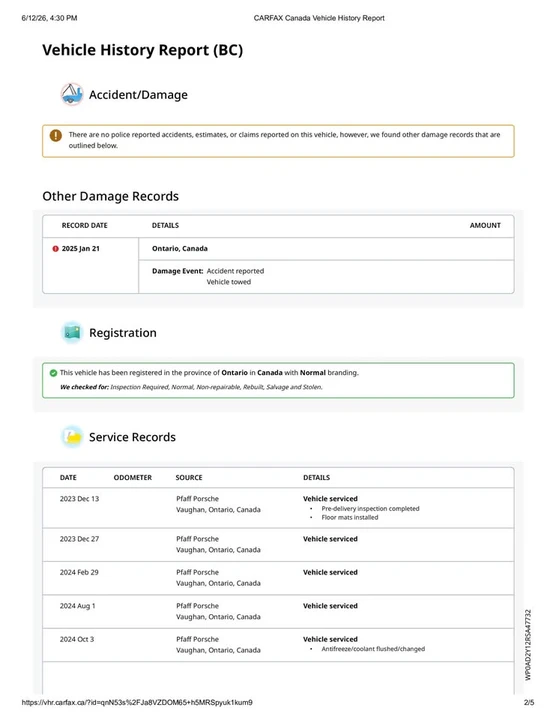Select the RECORD DATE column header

point(84,225)
